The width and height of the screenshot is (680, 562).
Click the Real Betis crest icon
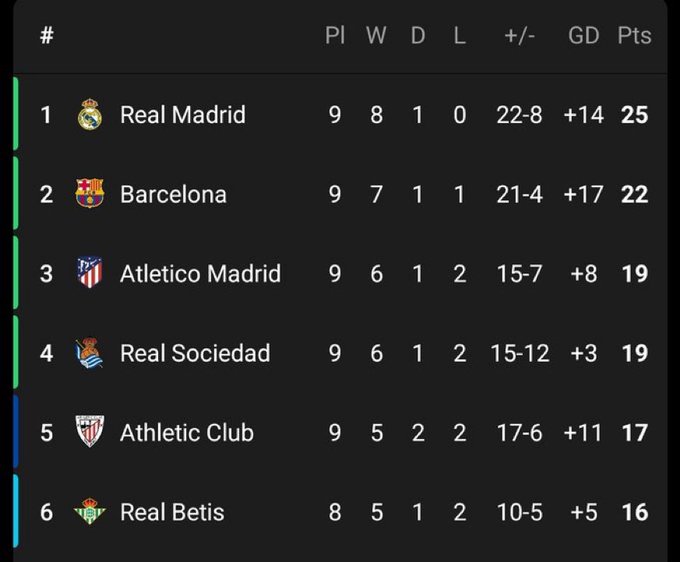tap(90, 511)
